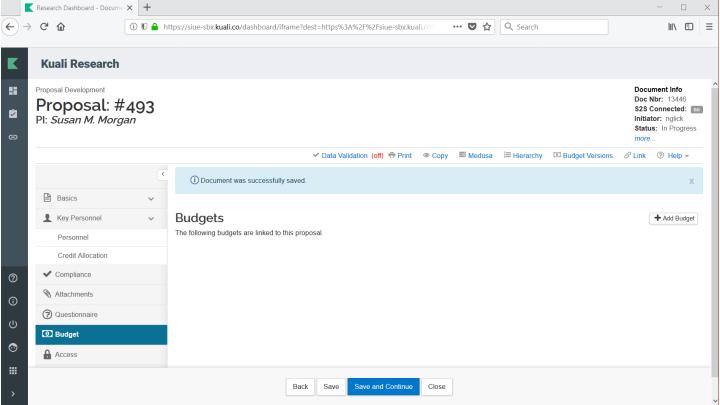Click the Print toolbar item

[x=399, y=155]
